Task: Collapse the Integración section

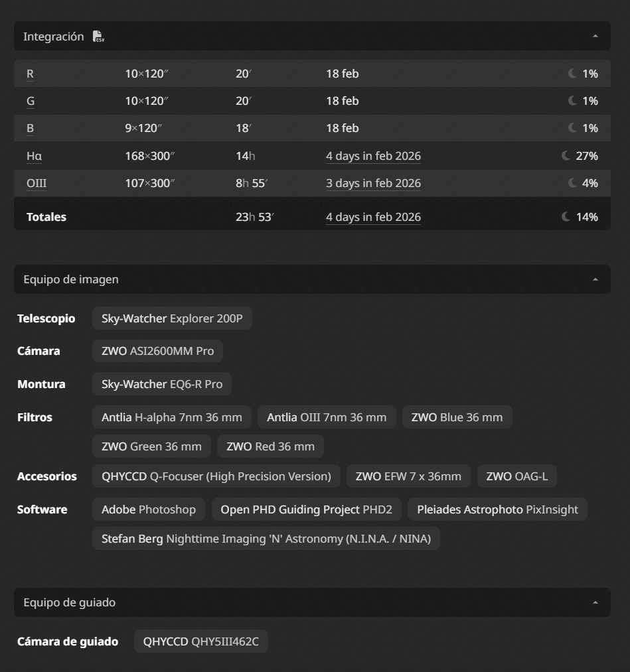Action: [595, 36]
